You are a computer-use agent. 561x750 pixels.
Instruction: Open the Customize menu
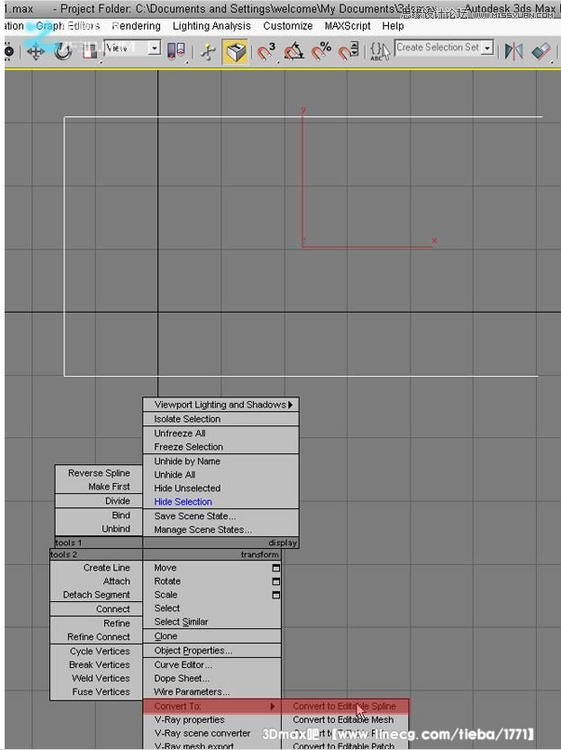click(x=287, y=26)
